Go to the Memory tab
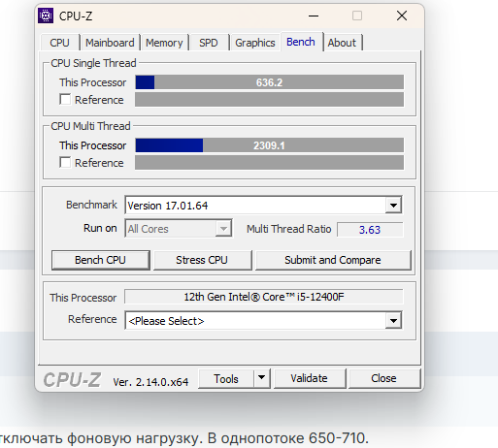This screenshot has width=498, height=448. click(x=164, y=43)
